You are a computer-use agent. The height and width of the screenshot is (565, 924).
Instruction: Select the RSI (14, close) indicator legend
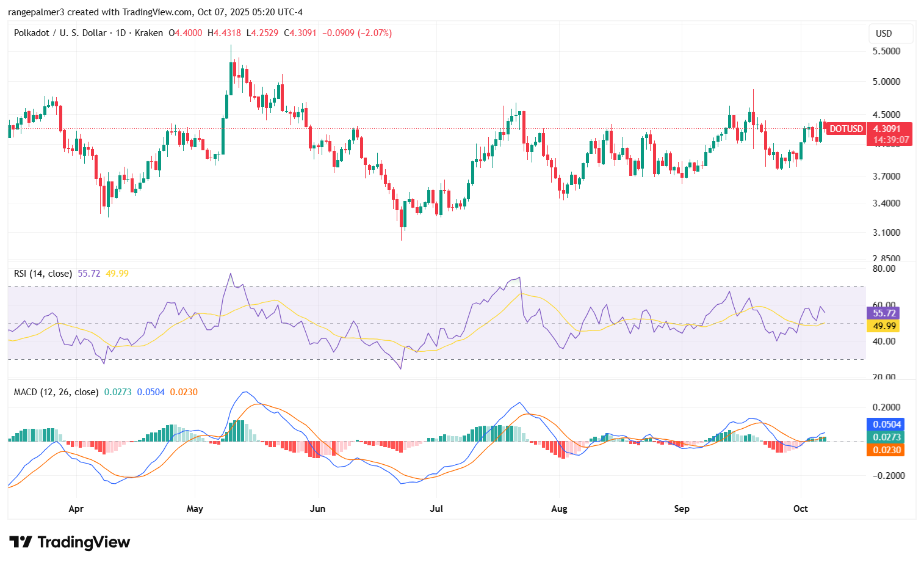tap(43, 274)
